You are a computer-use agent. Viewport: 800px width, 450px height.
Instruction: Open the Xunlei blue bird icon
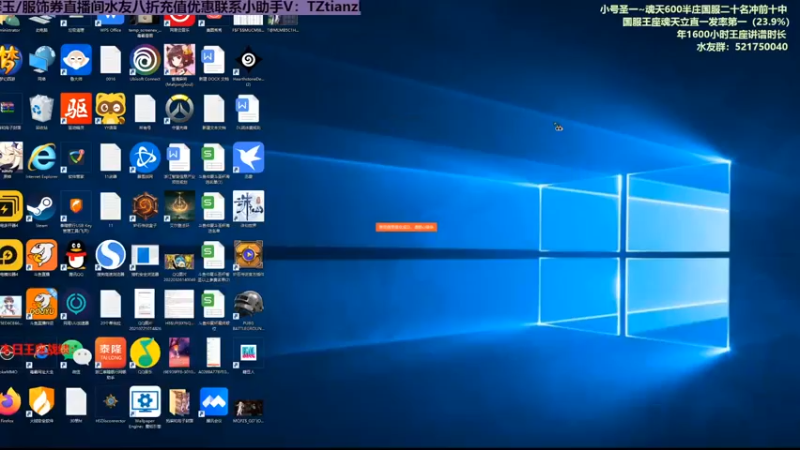248,157
